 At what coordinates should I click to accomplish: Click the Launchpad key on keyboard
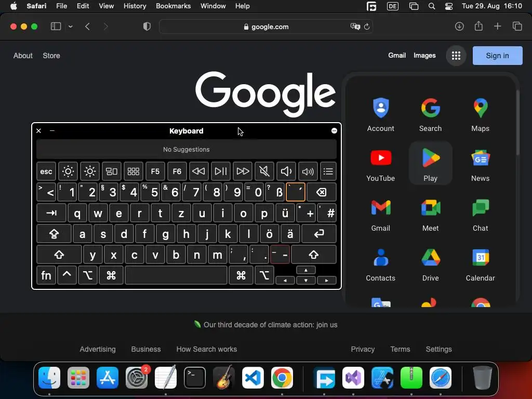134,171
